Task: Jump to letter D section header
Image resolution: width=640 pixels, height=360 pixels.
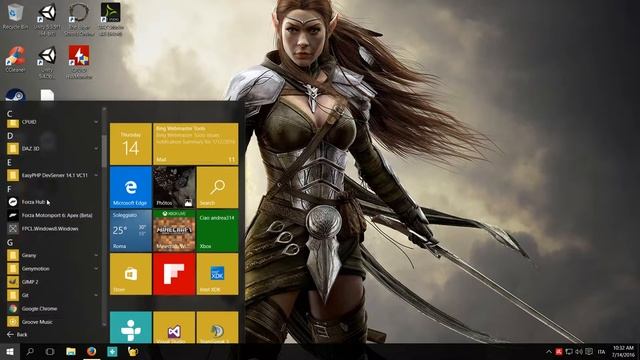Action: [x=10, y=136]
